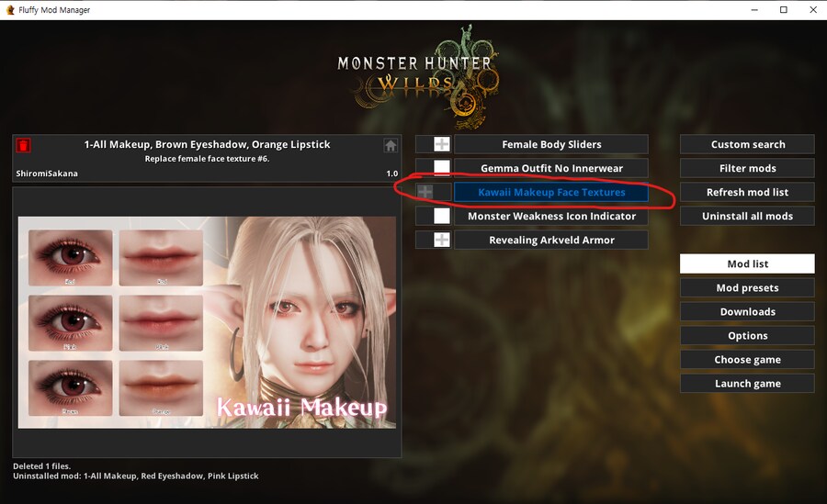Expand the Female Body Sliders plus icon
The height and width of the screenshot is (504, 827).
[441, 144]
